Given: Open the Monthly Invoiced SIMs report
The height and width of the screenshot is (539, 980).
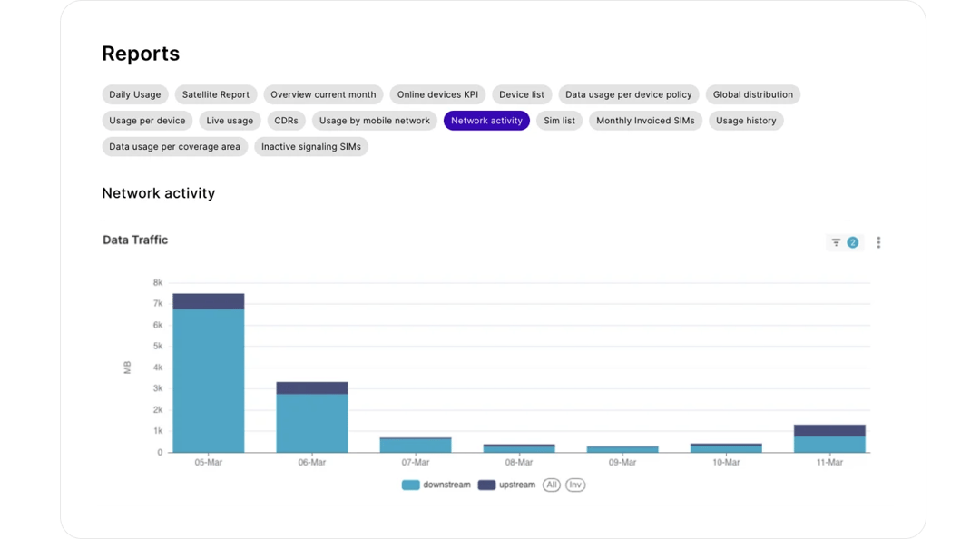Looking at the screenshot, I should pos(645,121).
